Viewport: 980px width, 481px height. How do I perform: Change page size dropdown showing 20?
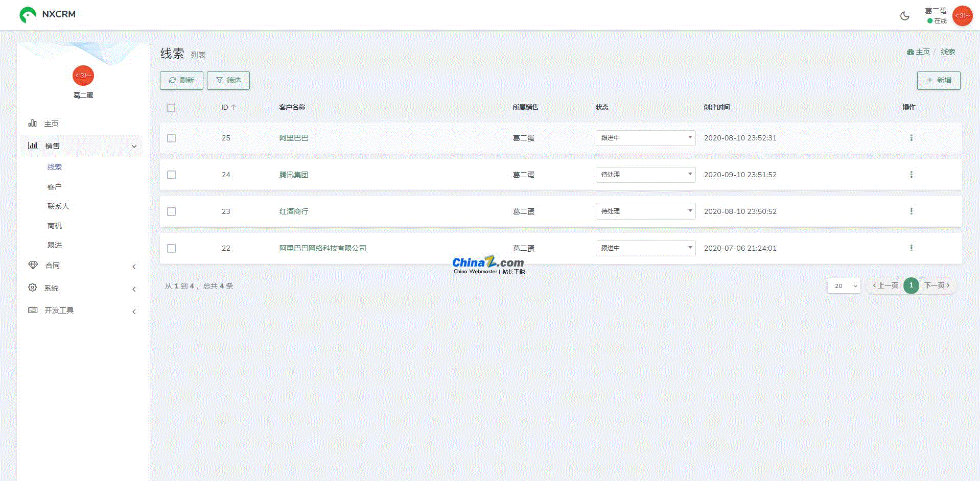844,286
